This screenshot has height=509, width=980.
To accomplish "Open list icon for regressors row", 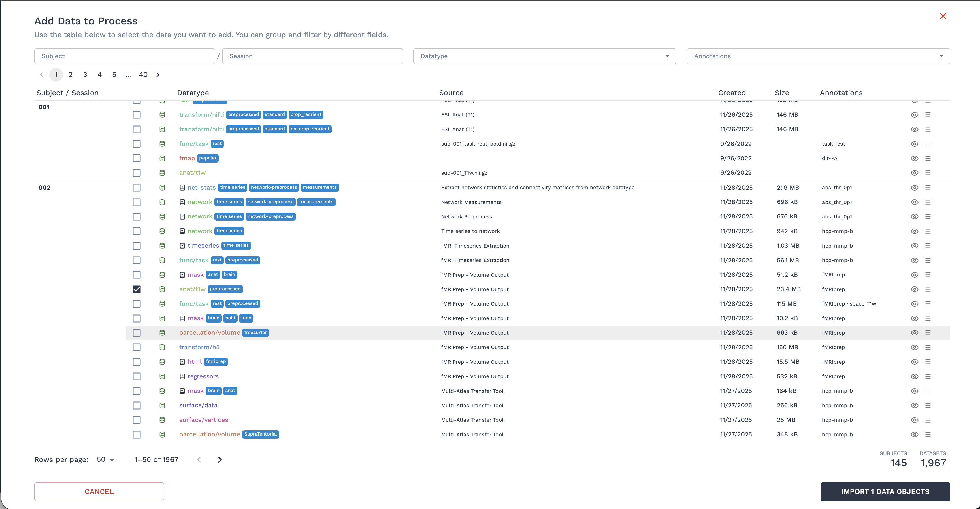I will pyautogui.click(x=927, y=376).
